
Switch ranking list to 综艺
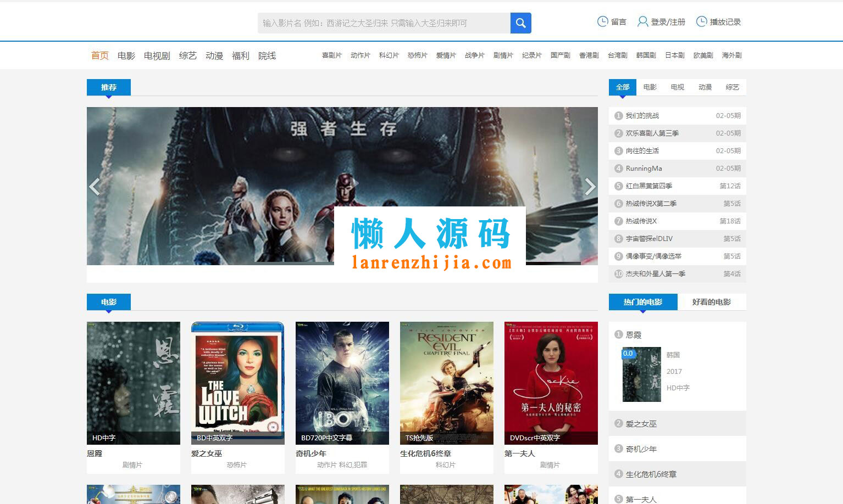tap(732, 87)
